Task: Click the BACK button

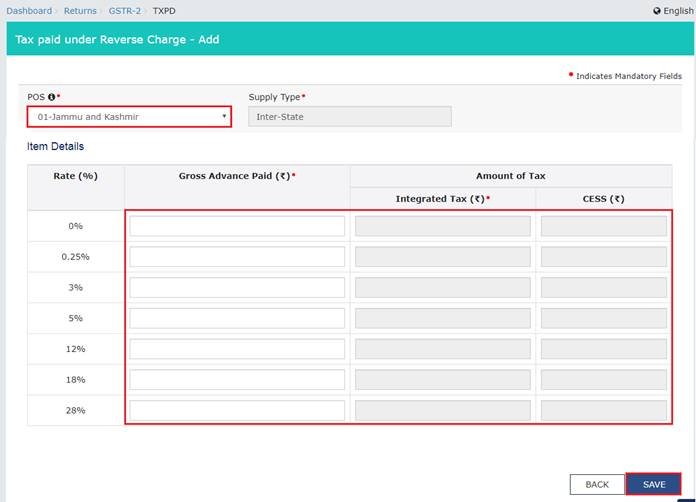Action: (x=597, y=484)
